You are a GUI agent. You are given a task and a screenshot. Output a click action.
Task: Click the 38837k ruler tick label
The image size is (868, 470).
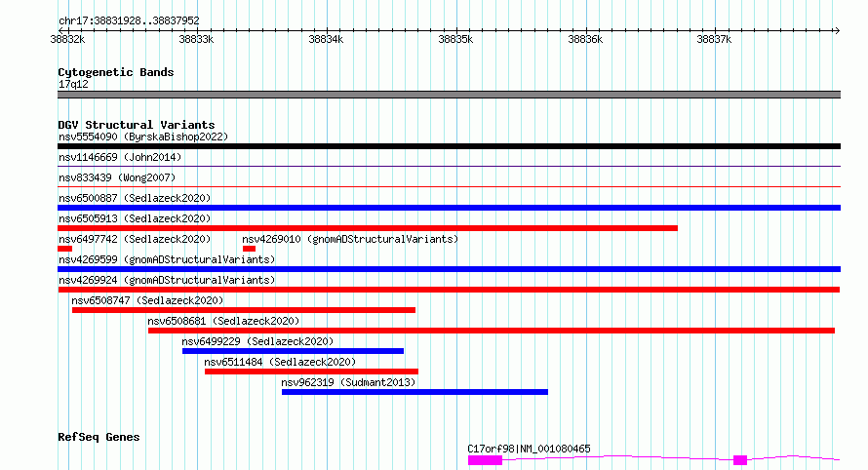(x=714, y=39)
